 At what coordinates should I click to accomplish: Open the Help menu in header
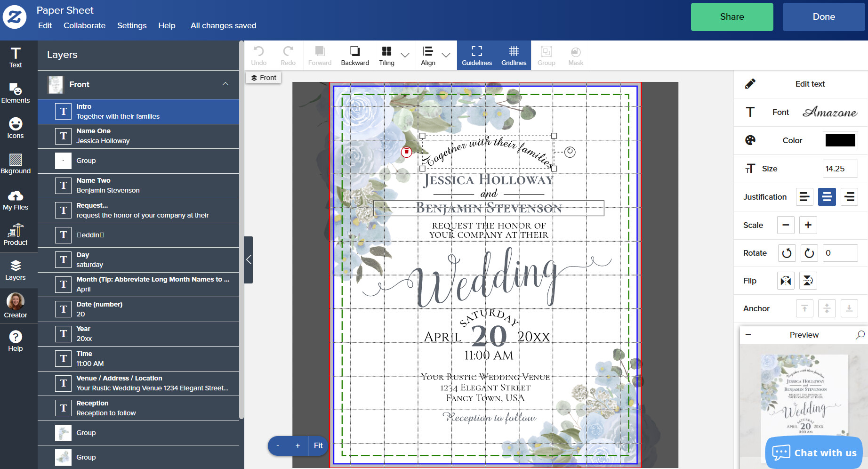(167, 25)
